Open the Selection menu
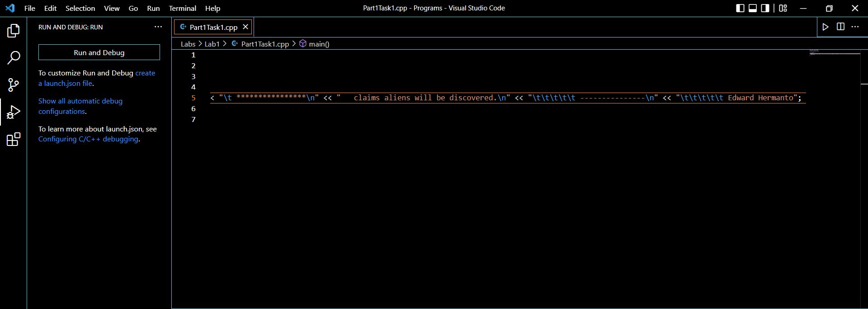Screen dimensions: 868x309 (x=80, y=8)
